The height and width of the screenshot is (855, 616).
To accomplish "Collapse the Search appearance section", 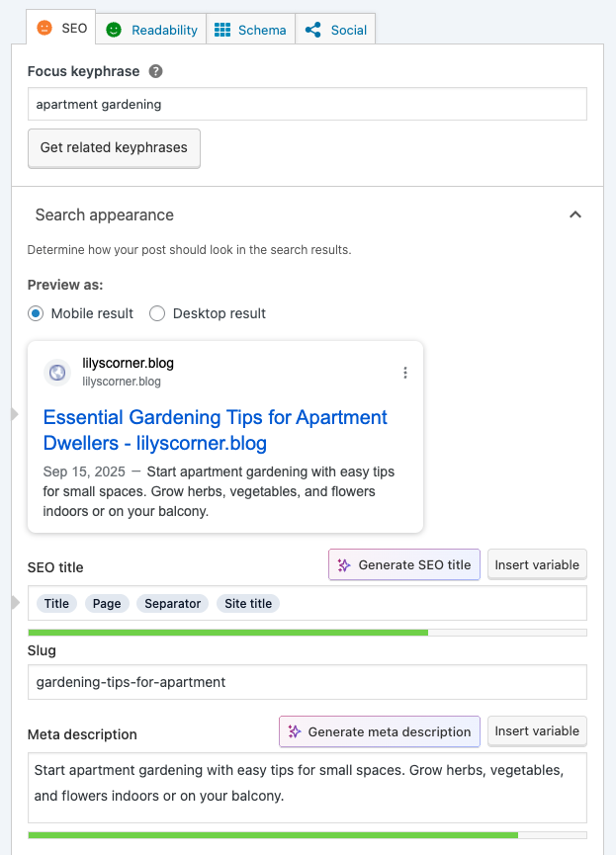I will click(574, 214).
